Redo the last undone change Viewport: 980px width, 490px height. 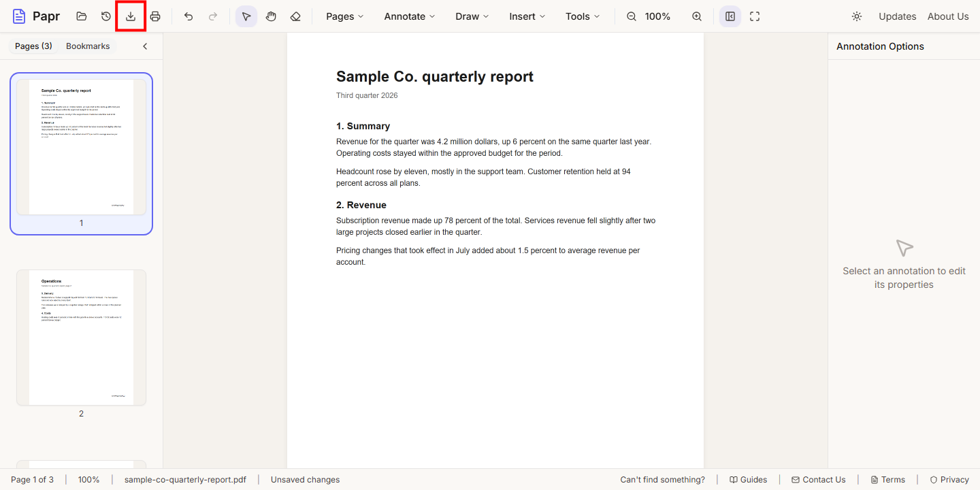[x=213, y=16]
